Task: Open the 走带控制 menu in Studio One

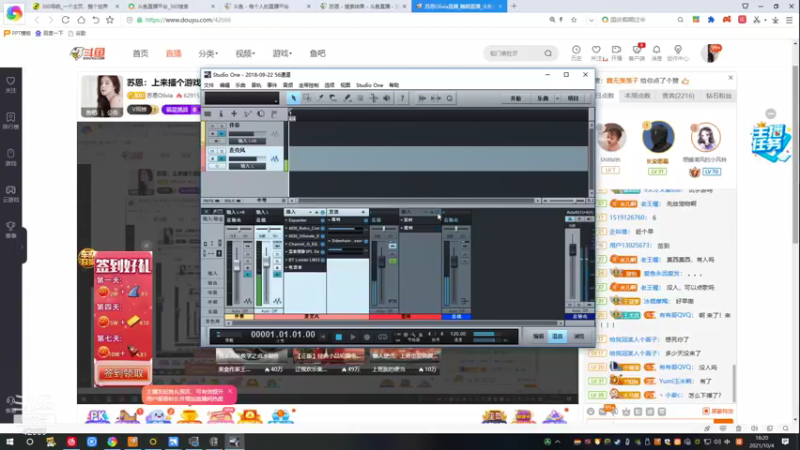Action: (308, 85)
